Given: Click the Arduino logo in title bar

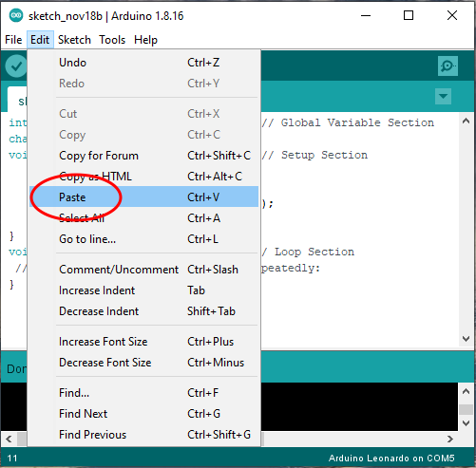Looking at the screenshot, I should coord(16,15).
